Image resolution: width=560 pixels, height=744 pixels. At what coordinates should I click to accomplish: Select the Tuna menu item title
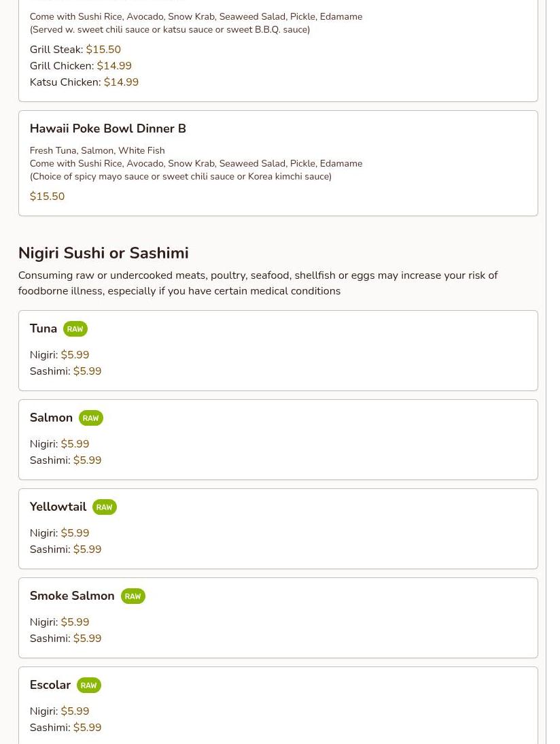click(x=43, y=328)
